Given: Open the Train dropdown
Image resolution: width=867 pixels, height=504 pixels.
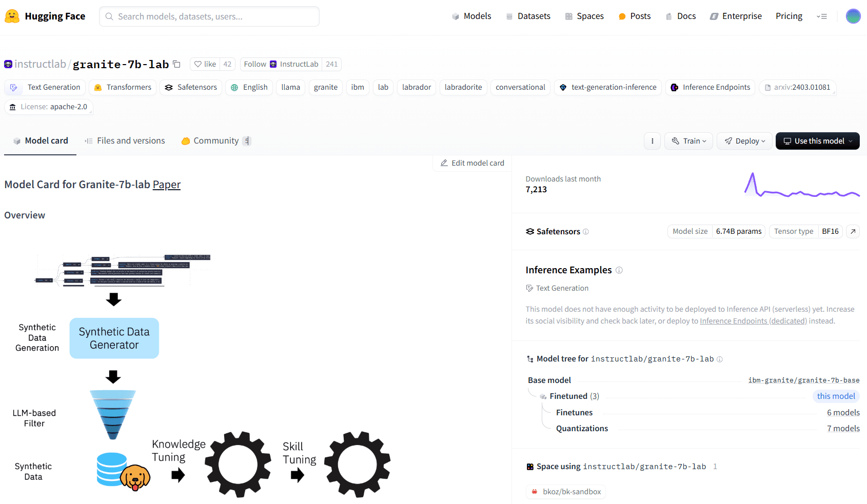Looking at the screenshot, I should [x=689, y=141].
